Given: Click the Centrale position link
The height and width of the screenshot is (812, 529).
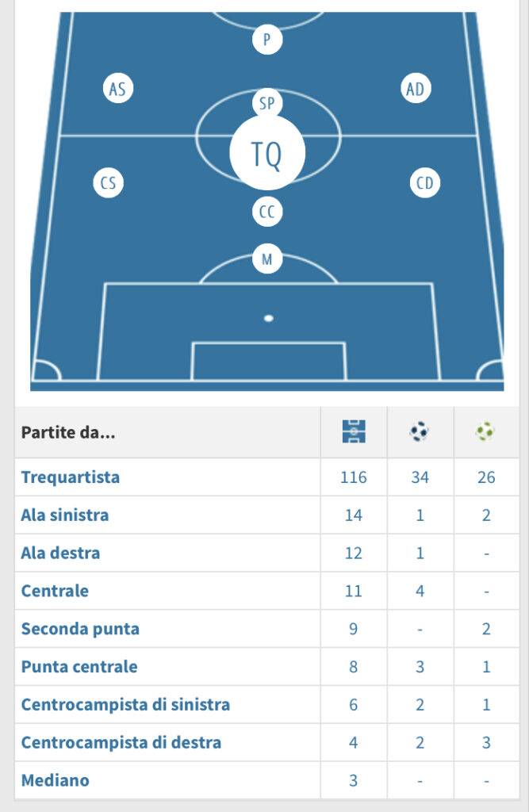Looking at the screenshot, I should pyautogui.click(x=55, y=591).
